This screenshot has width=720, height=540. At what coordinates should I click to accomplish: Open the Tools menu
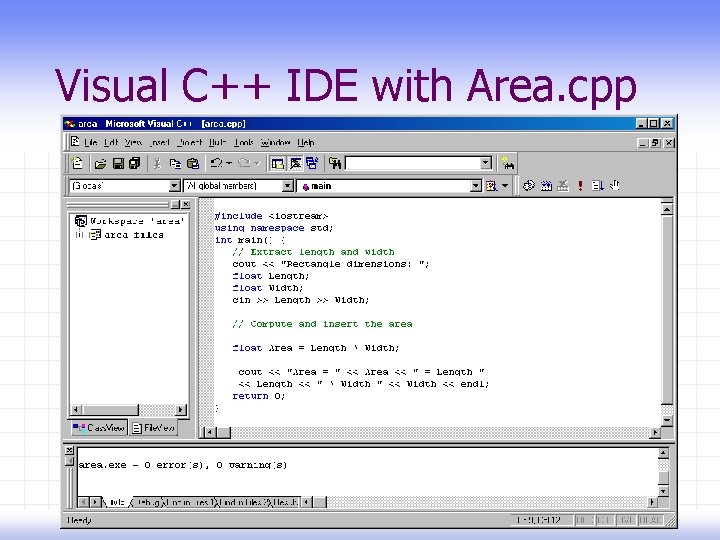(x=244, y=143)
